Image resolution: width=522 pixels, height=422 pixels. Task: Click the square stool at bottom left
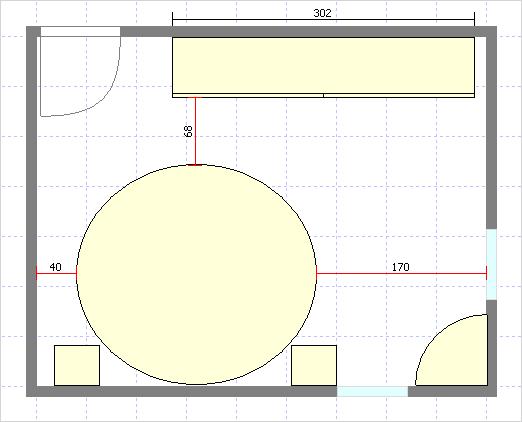click(x=77, y=365)
